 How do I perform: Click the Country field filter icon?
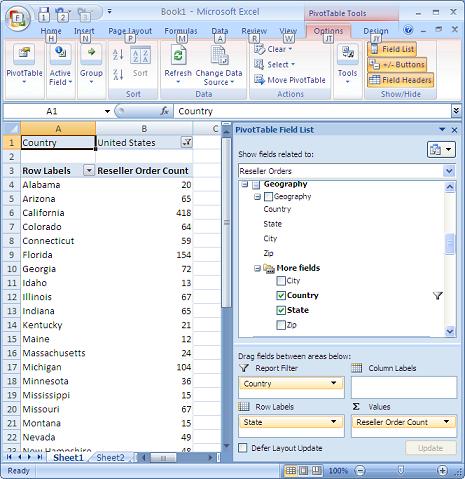click(438, 295)
